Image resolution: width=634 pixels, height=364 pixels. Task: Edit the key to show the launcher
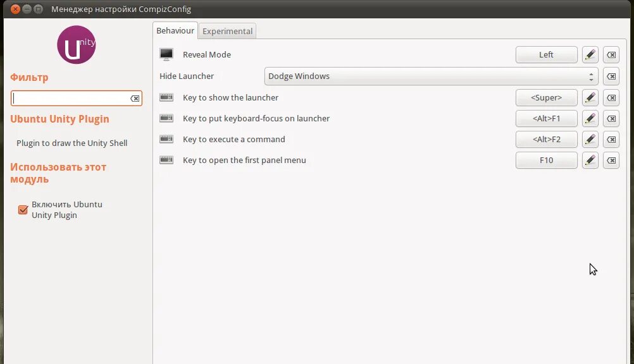point(590,98)
